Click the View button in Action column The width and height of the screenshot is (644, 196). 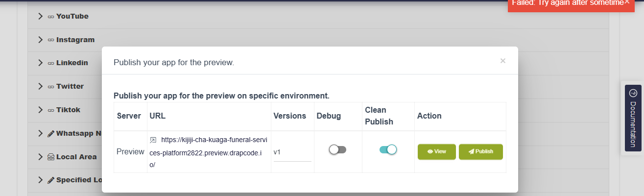(x=436, y=152)
